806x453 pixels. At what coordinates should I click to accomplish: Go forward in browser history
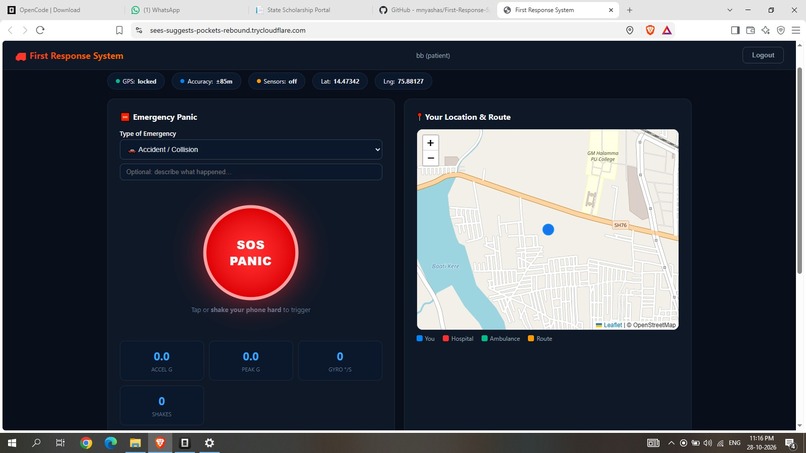coord(25,30)
